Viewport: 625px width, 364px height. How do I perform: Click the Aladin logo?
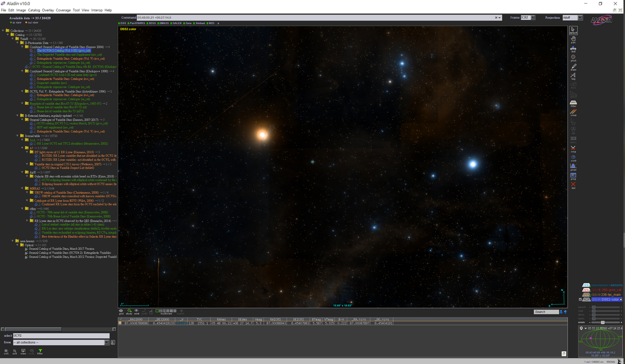(x=601, y=20)
